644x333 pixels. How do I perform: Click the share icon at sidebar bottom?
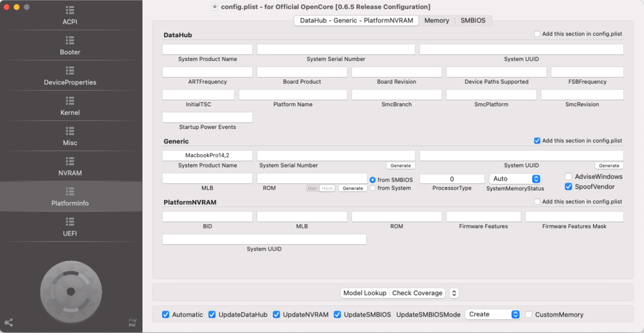click(9, 323)
